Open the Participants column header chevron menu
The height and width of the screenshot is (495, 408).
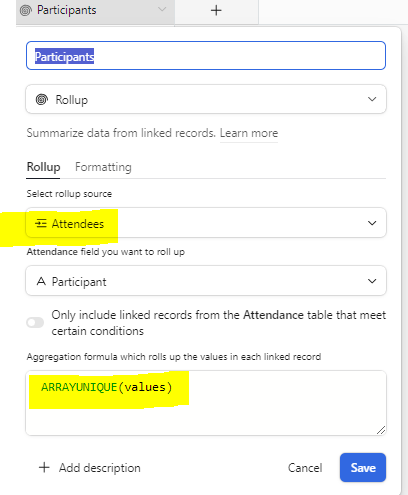point(162,9)
